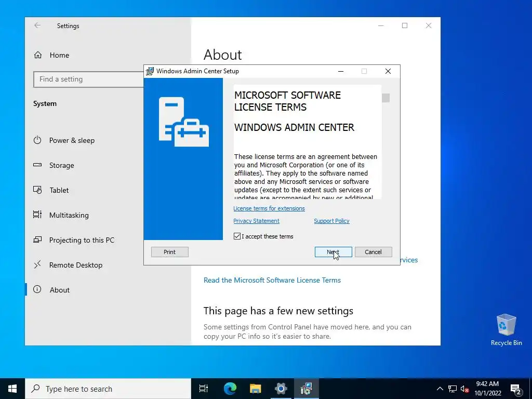Screen dimensions: 532x399
Task: Launch Microsoft Edge from taskbar
Action: coord(230,389)
